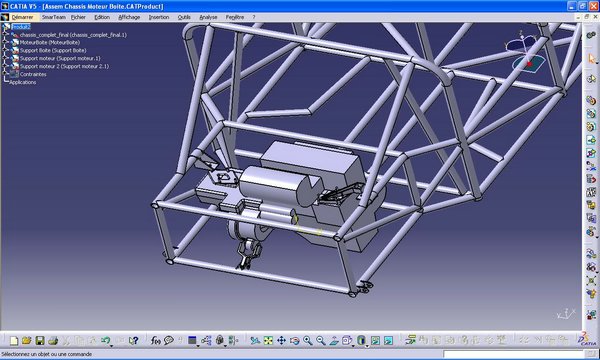
Task: Select the Applications tree item
Action: 23,82
